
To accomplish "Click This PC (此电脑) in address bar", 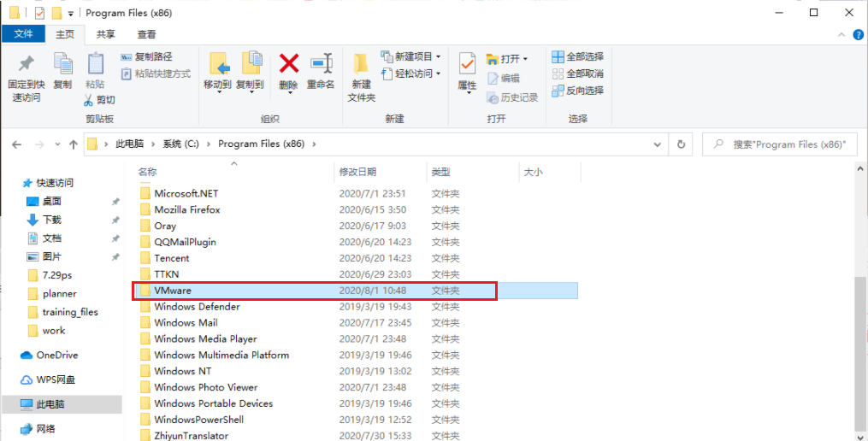I will tap(129, 144).
